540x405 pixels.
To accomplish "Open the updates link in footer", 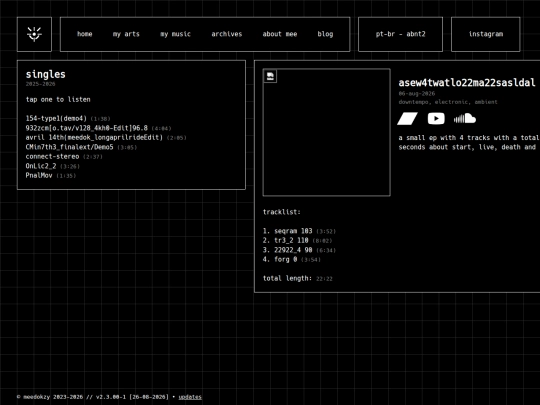I will (190, 397).
